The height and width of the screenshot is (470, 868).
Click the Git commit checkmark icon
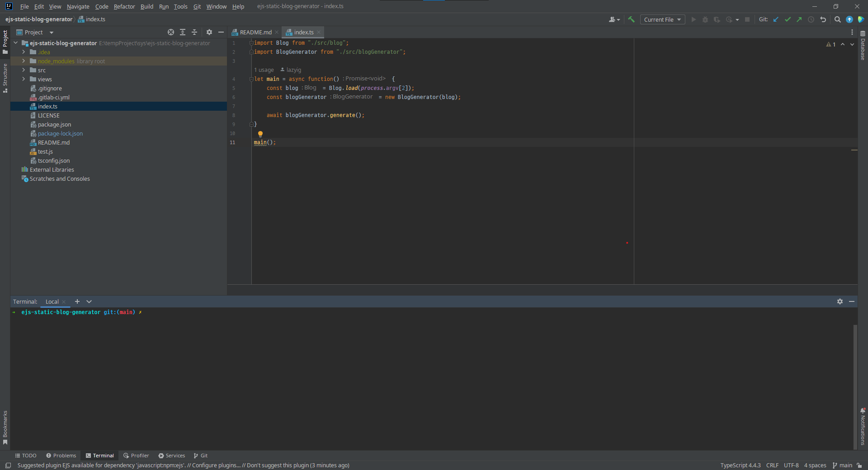pos(788,19)
